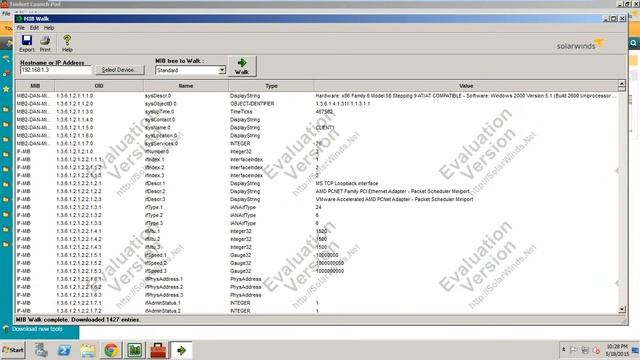Screen dimensions: 640x360
Task: Click the Select Device button
Action: [x=120, y=70]
